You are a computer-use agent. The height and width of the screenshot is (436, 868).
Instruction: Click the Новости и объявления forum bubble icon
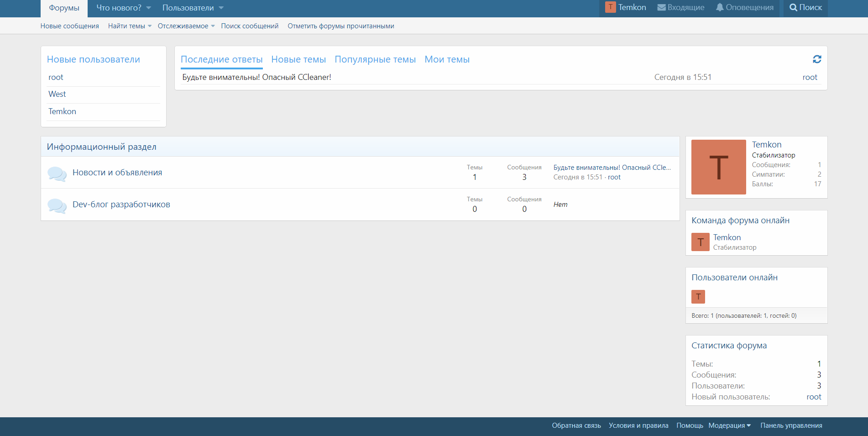point(57,174)
